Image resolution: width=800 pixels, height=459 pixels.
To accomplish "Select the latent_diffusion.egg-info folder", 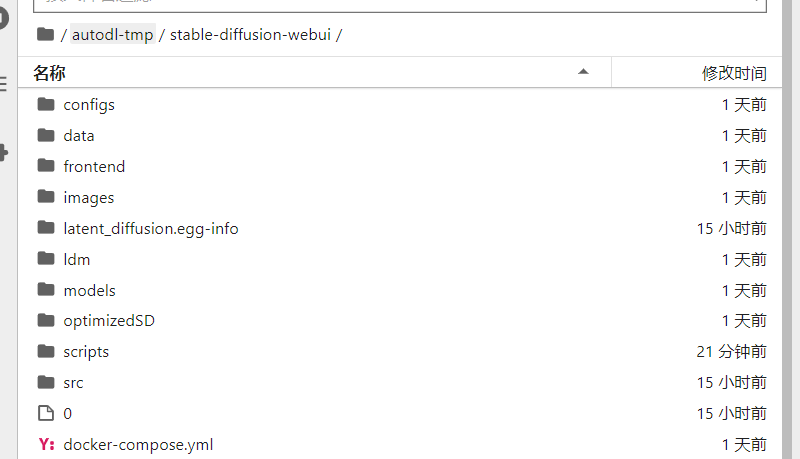I will pos(151,228).
